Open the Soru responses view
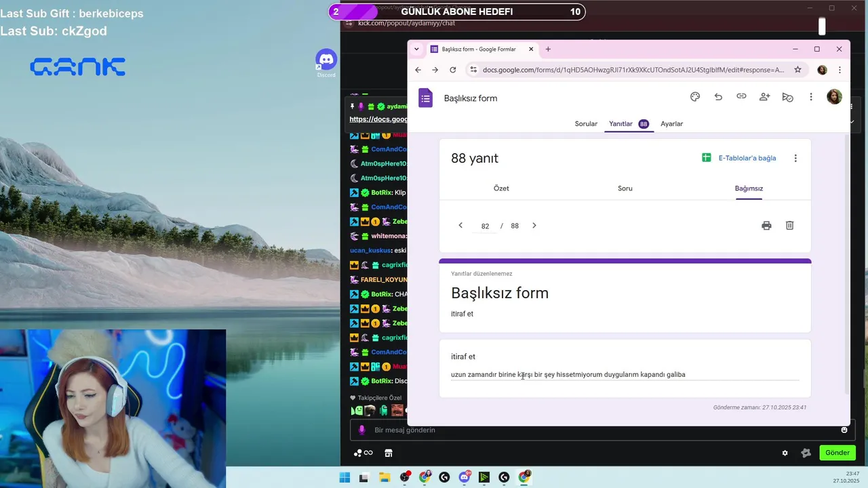The width and height of the screenshot is (868, 488). (625, 188)
